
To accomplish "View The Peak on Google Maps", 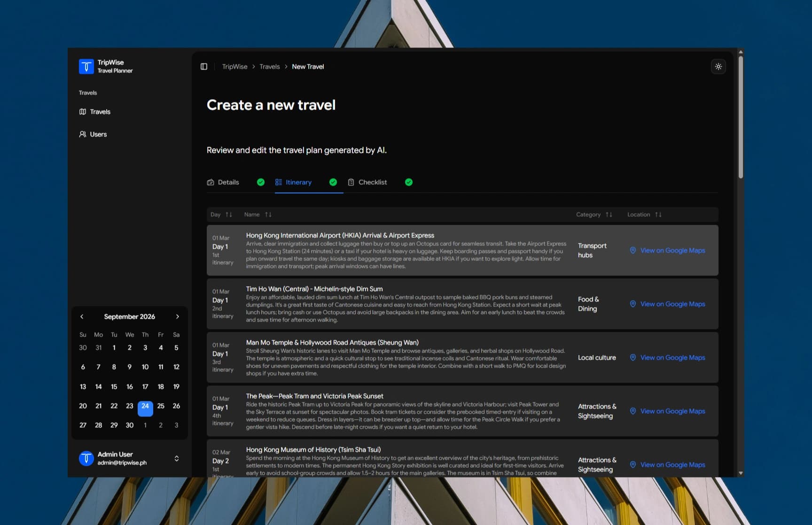I will coord(668,411).
